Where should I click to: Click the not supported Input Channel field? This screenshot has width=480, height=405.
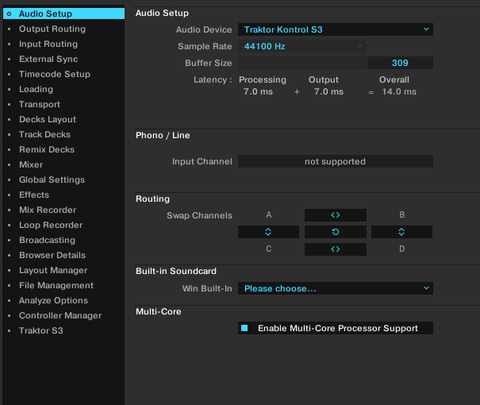[335, 161]
